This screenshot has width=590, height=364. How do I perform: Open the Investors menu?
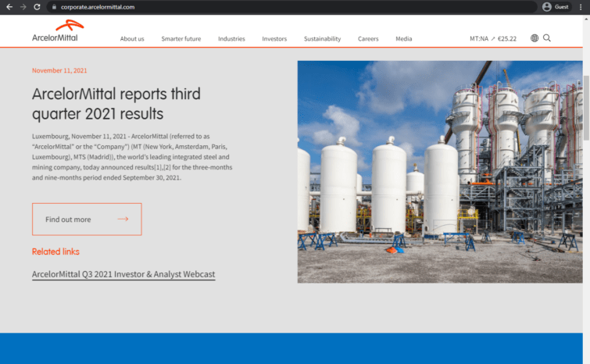(x=274, y=39)
